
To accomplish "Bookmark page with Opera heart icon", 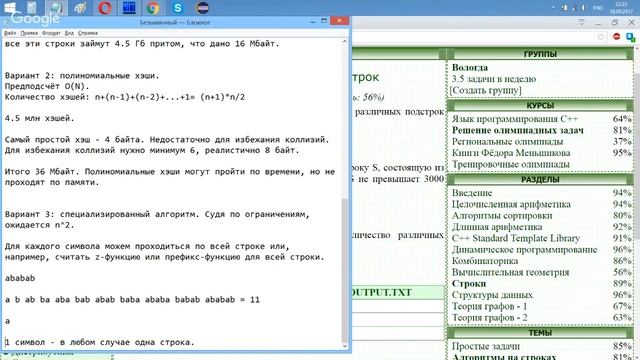I will [600, 37].
